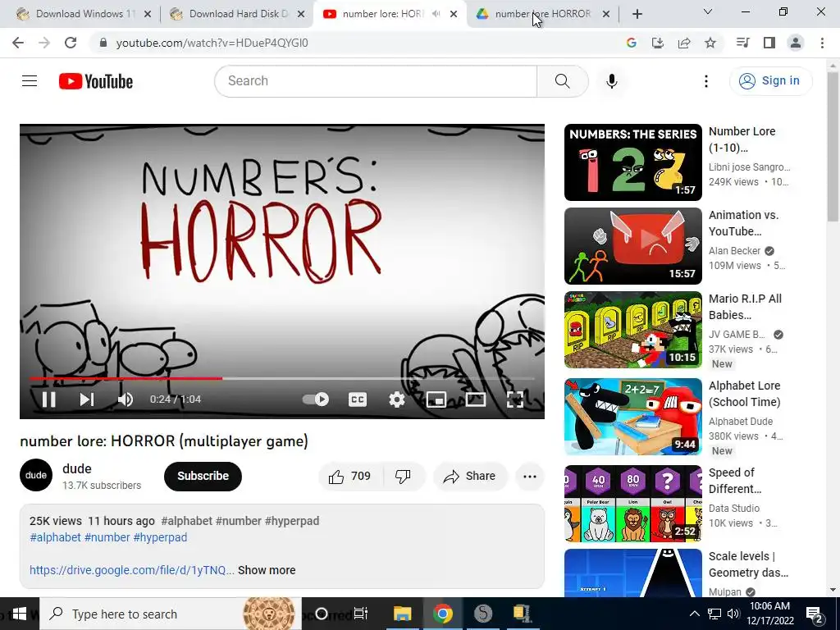
Task: Toggle the autoplay switch
Action: coord(316,399)
